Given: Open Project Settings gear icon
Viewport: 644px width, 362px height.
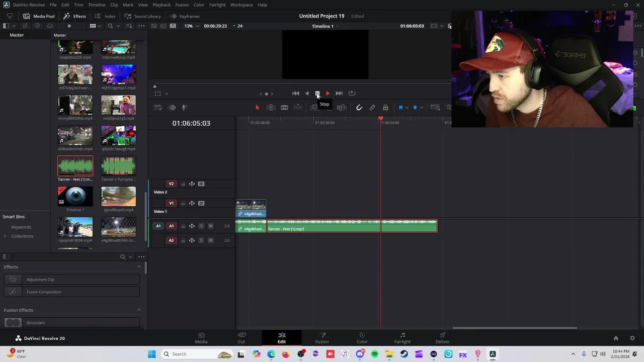Looking at the screenshot, I should (632, 338).
